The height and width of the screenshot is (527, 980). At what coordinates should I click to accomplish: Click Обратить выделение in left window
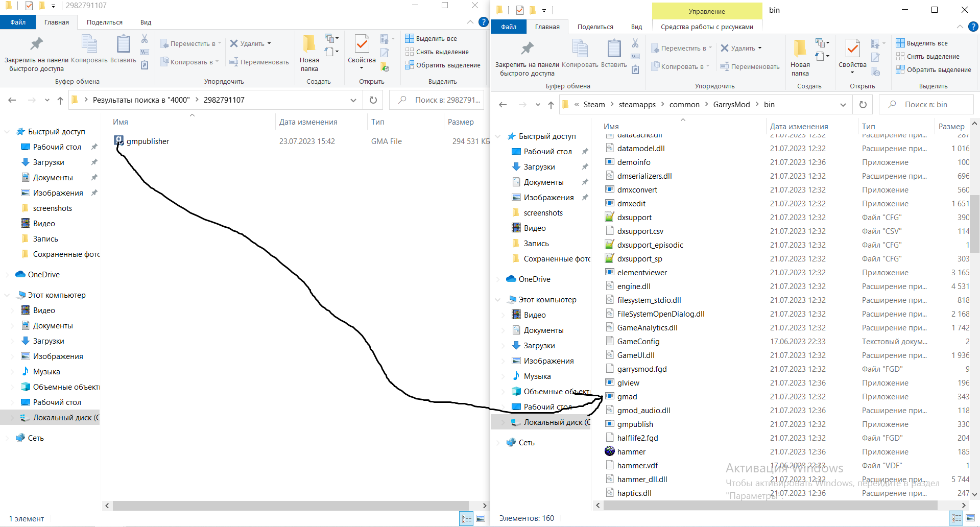[x=443, y=65]
